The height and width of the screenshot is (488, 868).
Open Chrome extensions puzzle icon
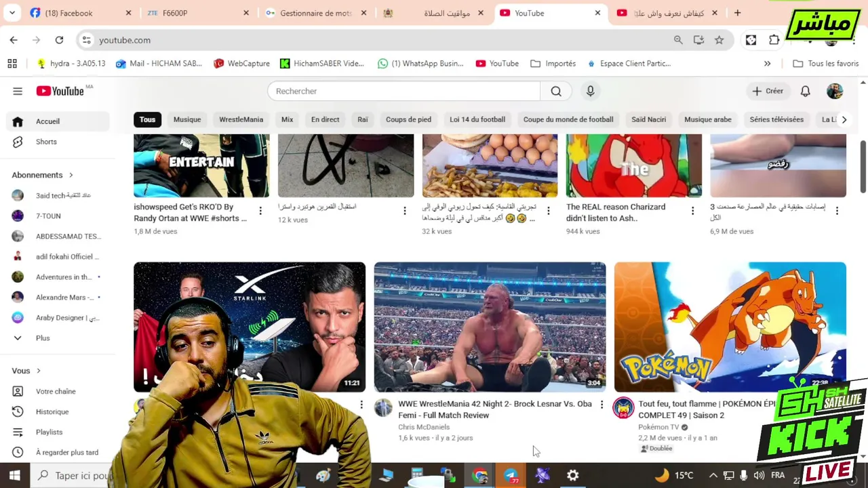tap(774, 40)
